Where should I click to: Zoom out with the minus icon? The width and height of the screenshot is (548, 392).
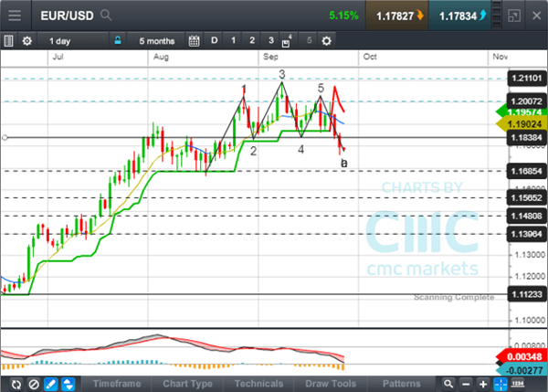point(467,384)
